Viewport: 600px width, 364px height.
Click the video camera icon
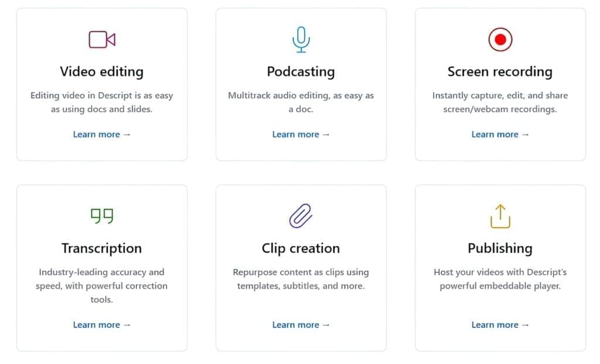pyautogui.click(x=102, y=39)
